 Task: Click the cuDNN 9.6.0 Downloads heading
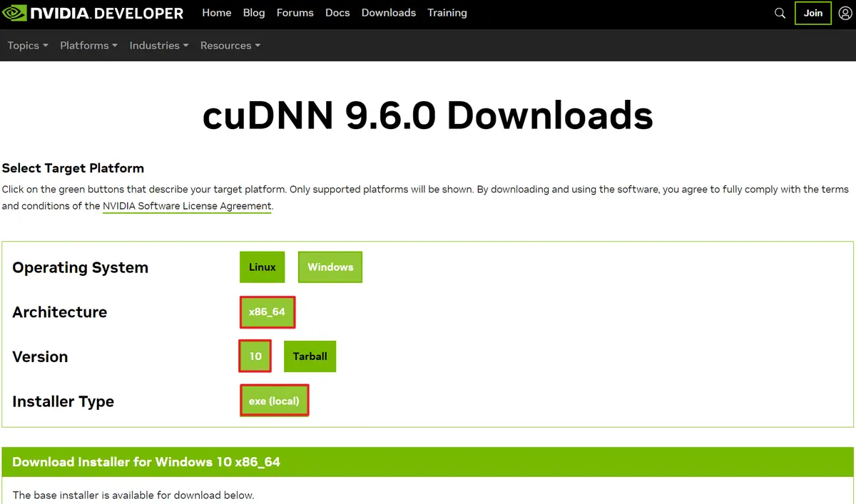pyautogui.click(x=427, y=114)
